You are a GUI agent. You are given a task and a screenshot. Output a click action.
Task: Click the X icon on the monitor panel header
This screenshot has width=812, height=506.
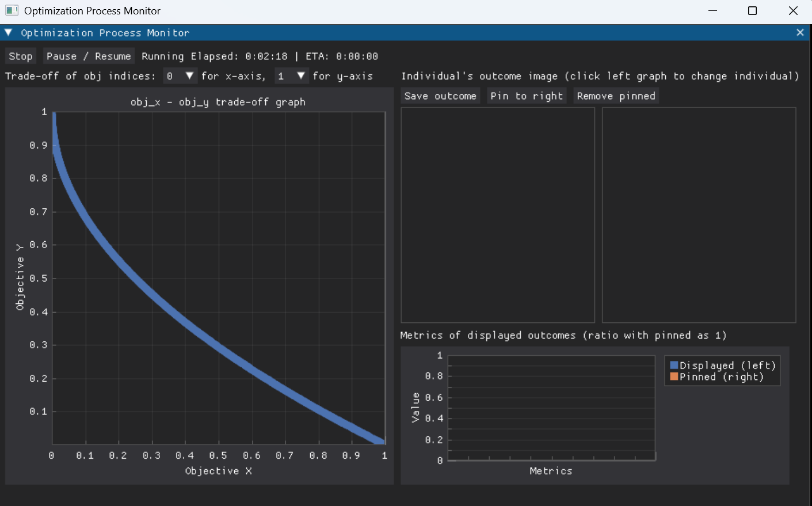(x=800, y=33)
